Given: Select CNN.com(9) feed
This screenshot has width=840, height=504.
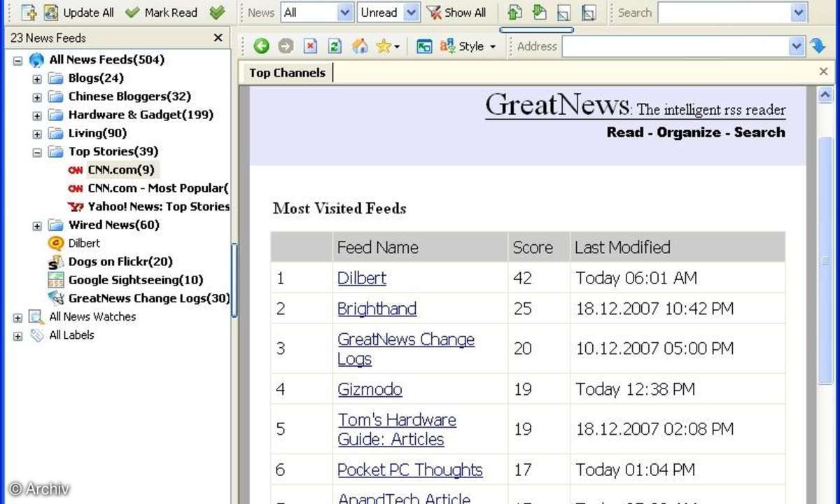Looking at the screenshot, I should click(121, 169).
